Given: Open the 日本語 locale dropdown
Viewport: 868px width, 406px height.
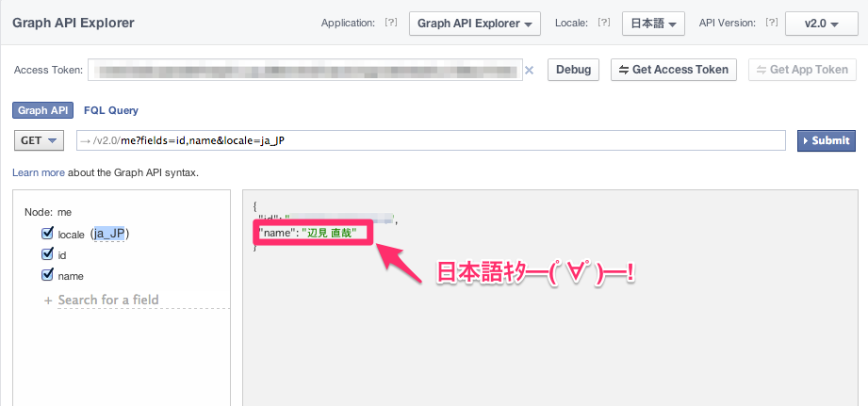Looking at the screenshot, I should tap(653, 24).
